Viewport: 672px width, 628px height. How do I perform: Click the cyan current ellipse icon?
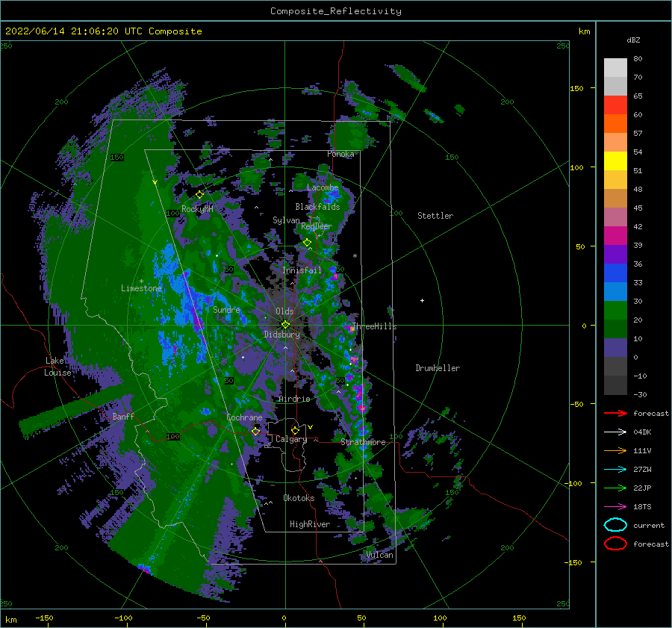(615, 525)
